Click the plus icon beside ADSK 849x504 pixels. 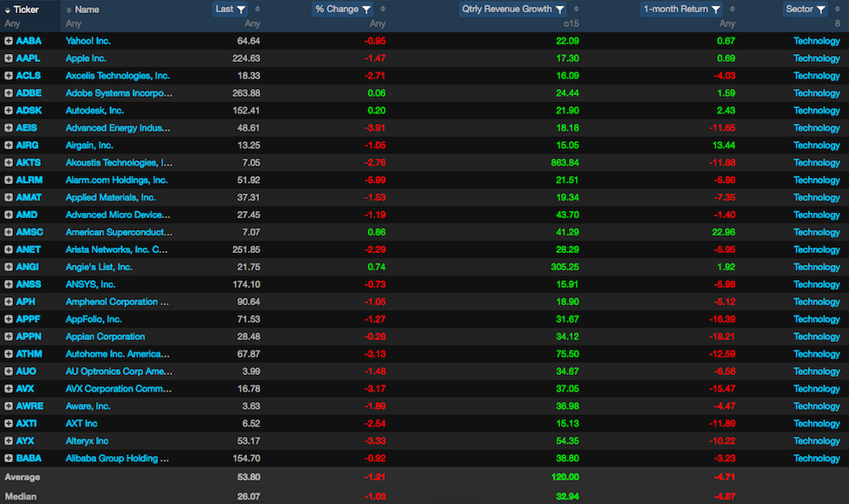(9, 111)
